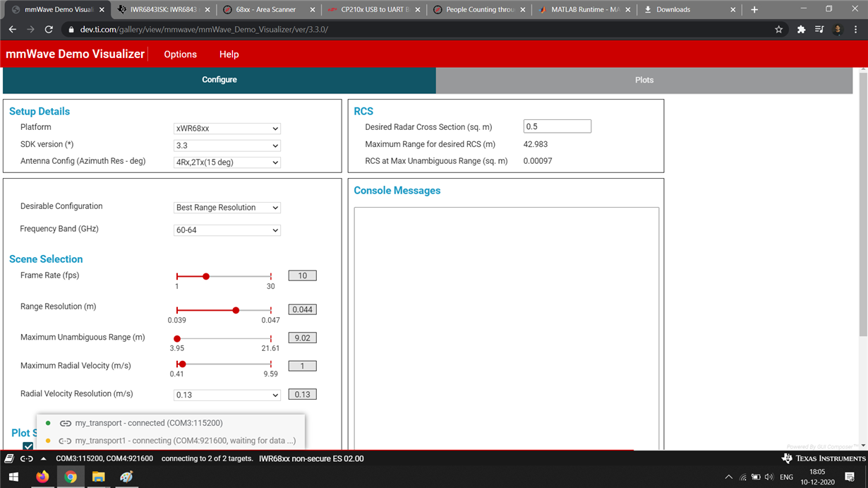Click the Maximum Unambiguous Range slider handle
Image resolution: width=868 pixels, height=488 pixels.
[x=177, y=338]
